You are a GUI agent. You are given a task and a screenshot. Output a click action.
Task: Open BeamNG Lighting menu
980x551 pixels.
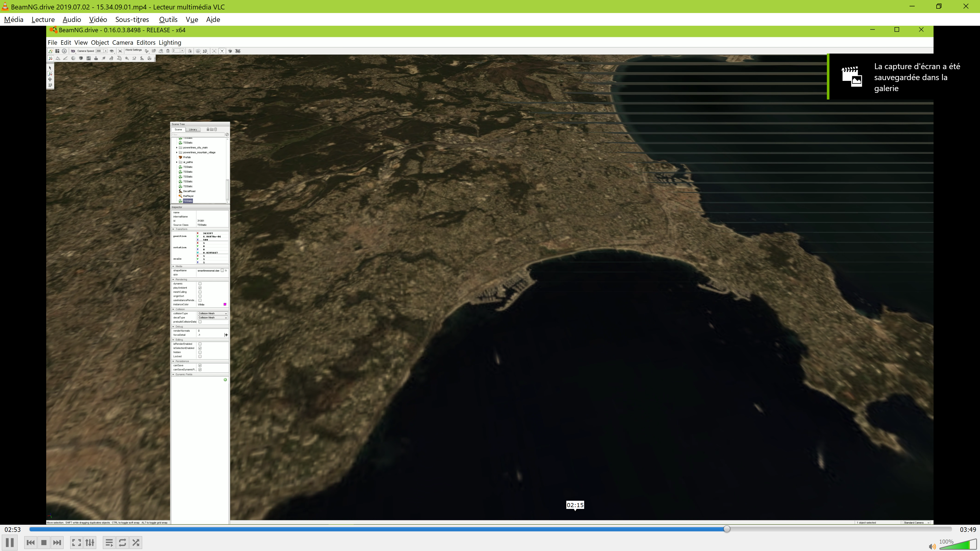point(170,43)
